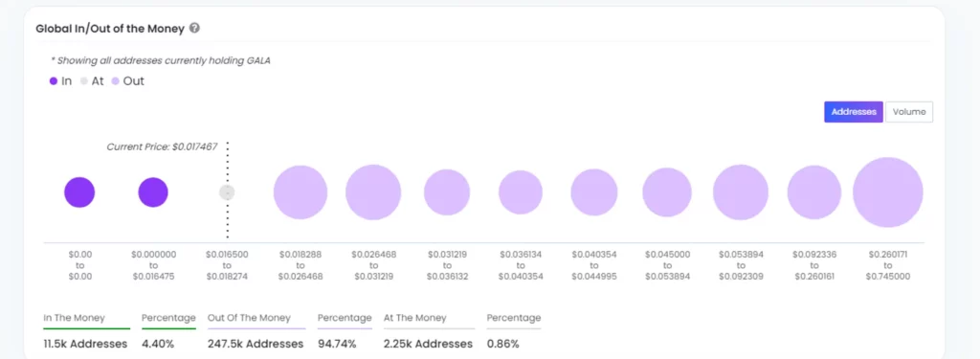Select grey at-the-money bubble at current price
The image size is (980, 359).
(227, 192)
